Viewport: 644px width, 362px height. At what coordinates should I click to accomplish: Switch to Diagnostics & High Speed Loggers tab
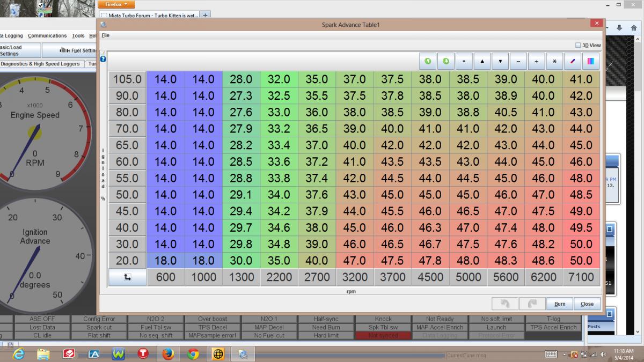tap(40, 64)
